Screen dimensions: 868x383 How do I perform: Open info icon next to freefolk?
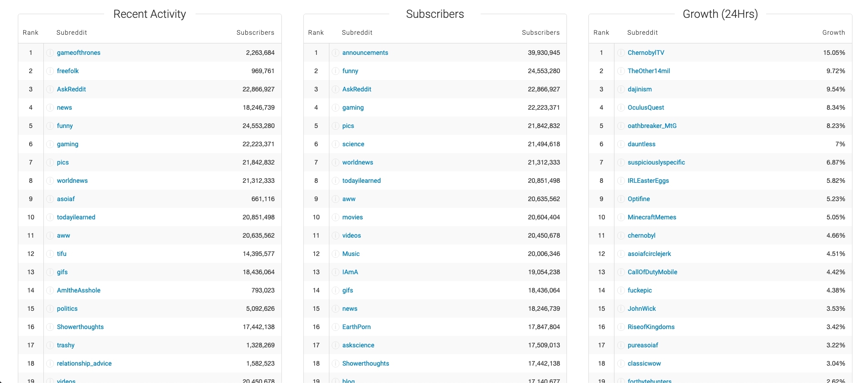pyautogui.click(x=50, y=71)
